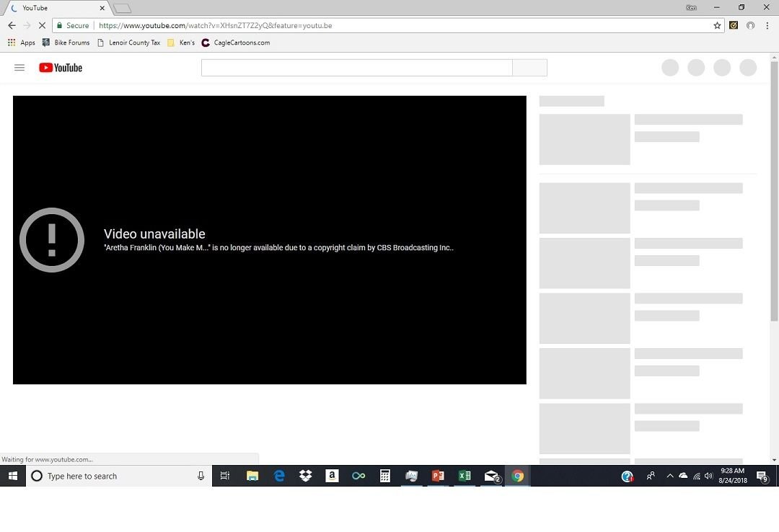Open the infinity-loop taskbar app
Viewport: 779px width, 532px height.
pos(358,476)
